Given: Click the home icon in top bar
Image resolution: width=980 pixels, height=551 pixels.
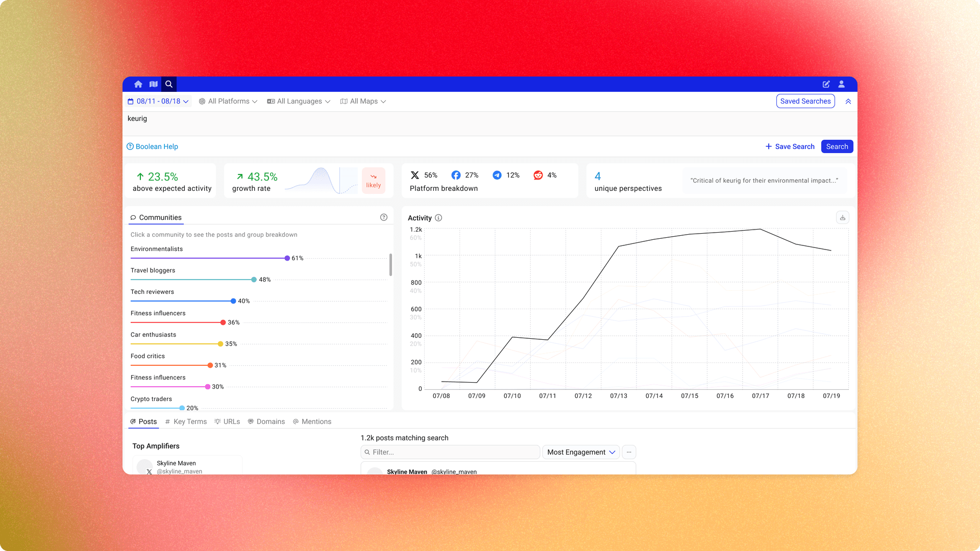Looking at the screenshot, I should point(138,84).
